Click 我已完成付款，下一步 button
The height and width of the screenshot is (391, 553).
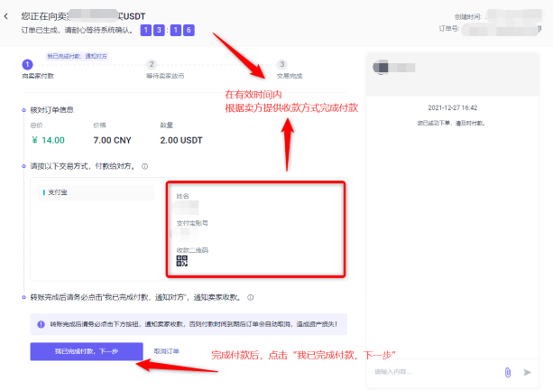86,351
